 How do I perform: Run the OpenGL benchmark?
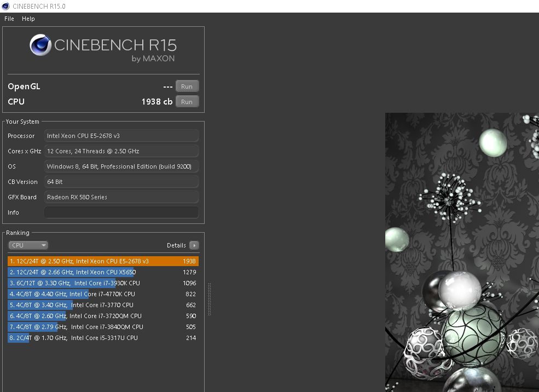coord(187,87)
